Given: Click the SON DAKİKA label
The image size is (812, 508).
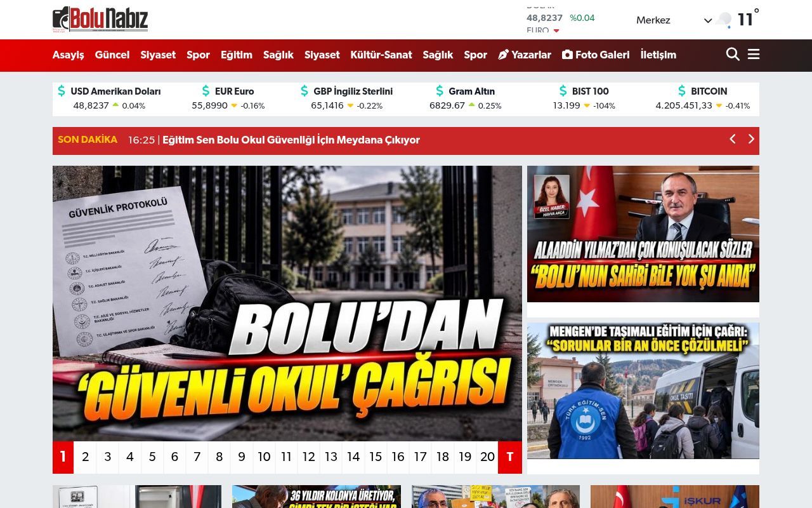Looking at the screenshot, I should tap(88, 140).
